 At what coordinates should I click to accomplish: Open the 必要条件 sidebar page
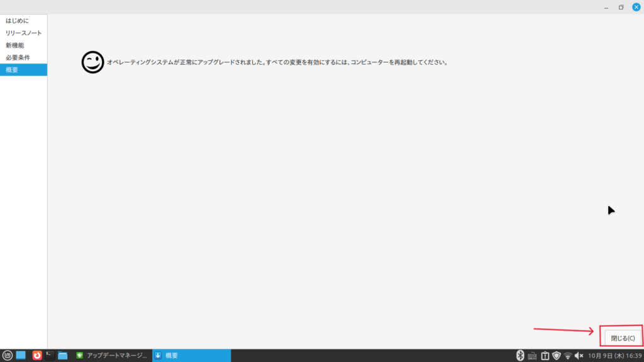tap(18, 58)
